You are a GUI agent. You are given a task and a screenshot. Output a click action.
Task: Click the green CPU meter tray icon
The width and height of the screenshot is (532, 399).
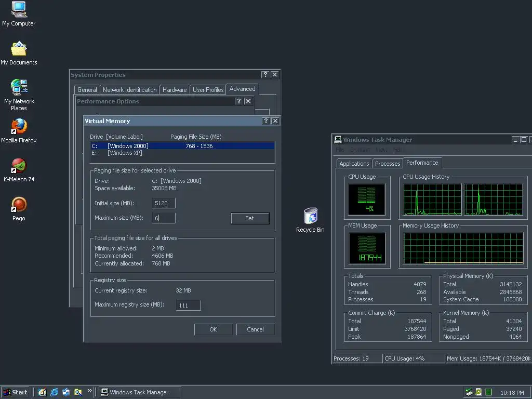(488, 392)
